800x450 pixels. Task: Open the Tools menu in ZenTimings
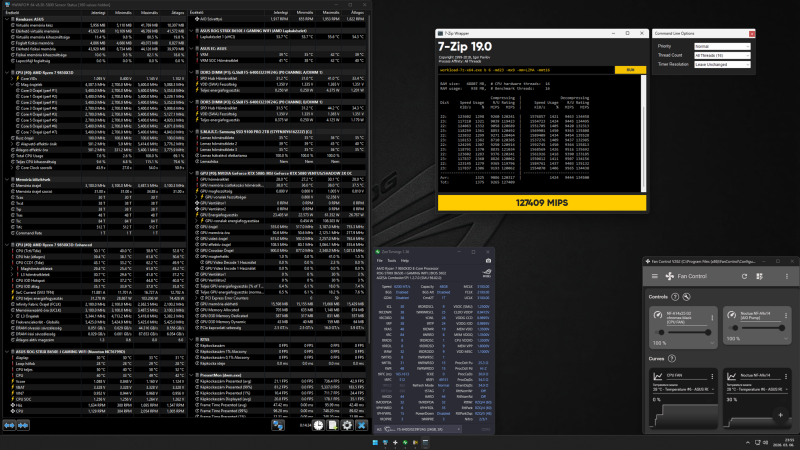391,261
